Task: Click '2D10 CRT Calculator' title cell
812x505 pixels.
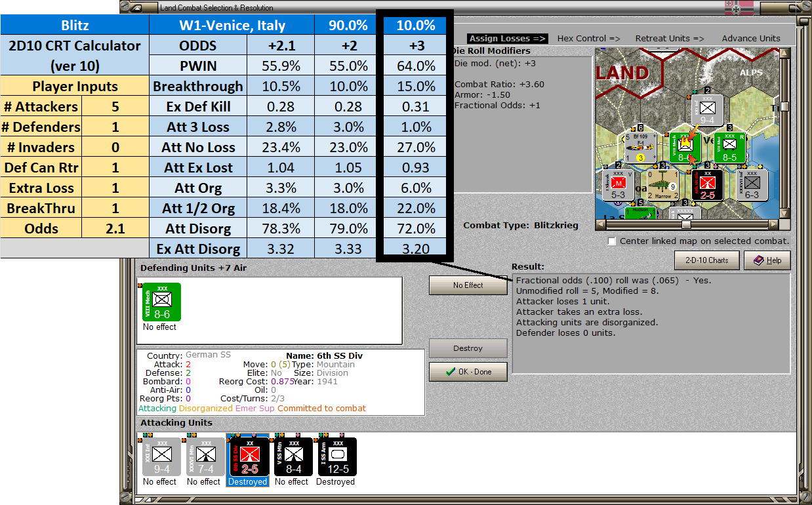Action: 75,46
